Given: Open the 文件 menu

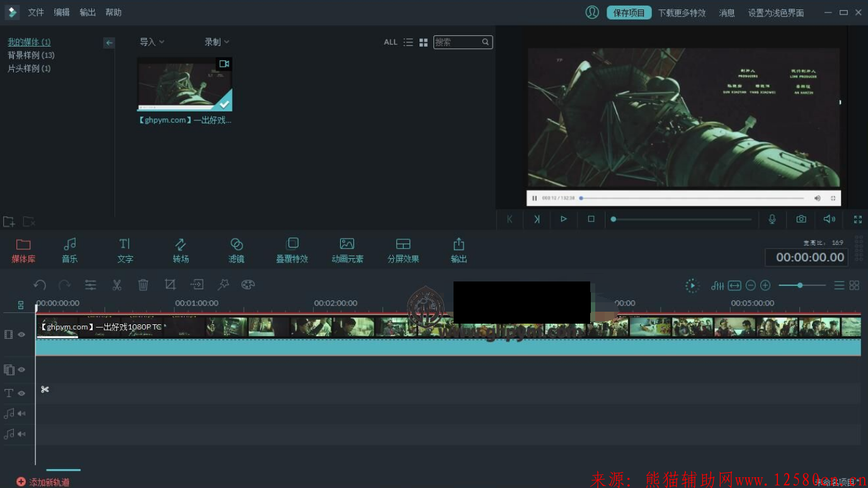Looking at the screenshot, I should pyautogui.click(x=36, y=12).
